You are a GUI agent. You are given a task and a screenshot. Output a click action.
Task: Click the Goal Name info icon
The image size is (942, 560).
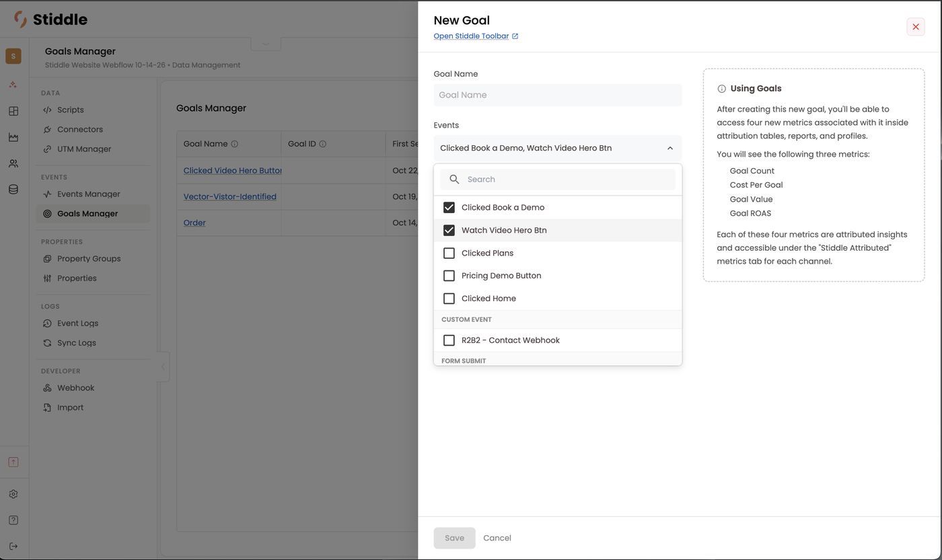pyautogui.click(x=234, y=144)
